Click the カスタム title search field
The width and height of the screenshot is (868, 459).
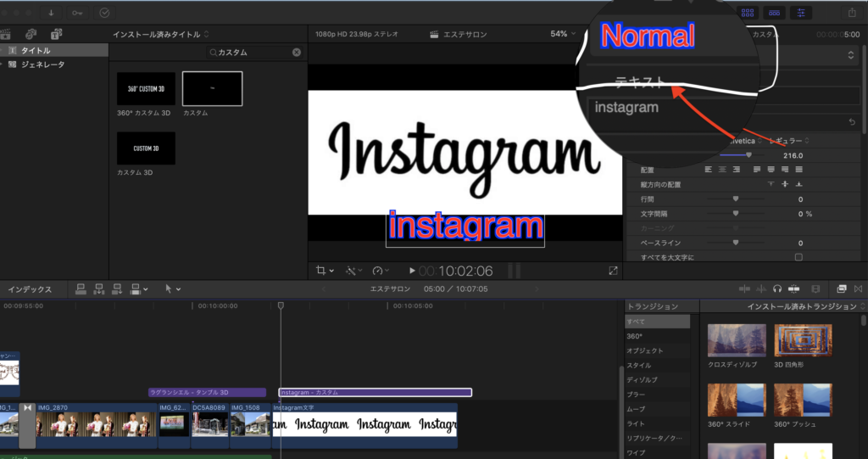(254, 52)
